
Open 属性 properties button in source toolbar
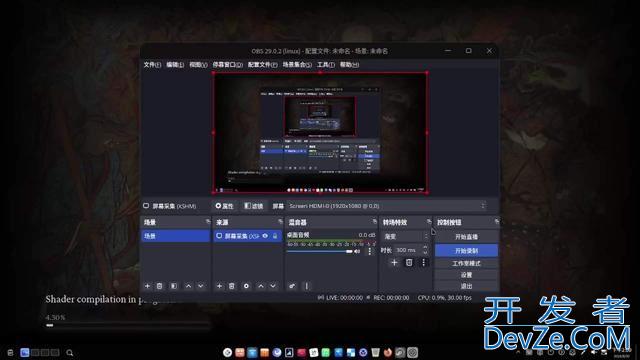point(224,206)
